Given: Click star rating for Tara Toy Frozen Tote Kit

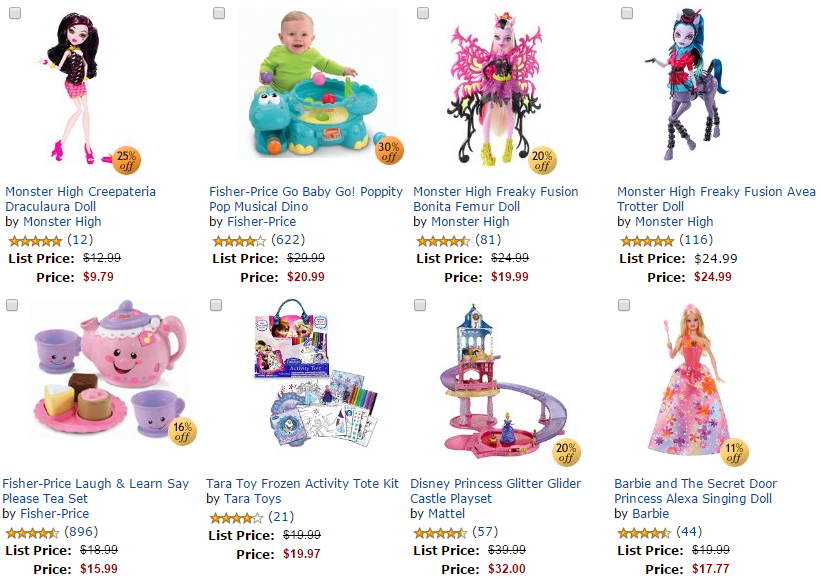Looking at the screenshot, I should point(236,517).
